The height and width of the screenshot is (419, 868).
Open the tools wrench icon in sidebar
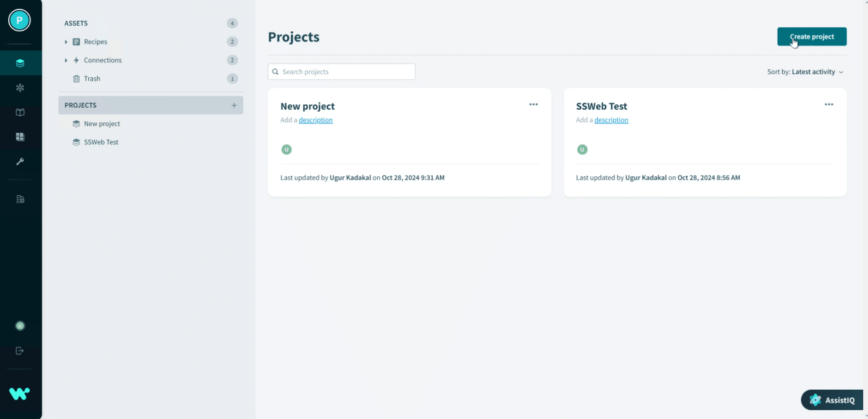click(20, 163)
